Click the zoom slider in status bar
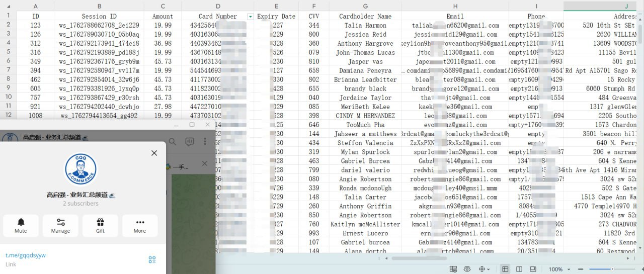Viewport: 644px width, 274px height. coord(612,269)
